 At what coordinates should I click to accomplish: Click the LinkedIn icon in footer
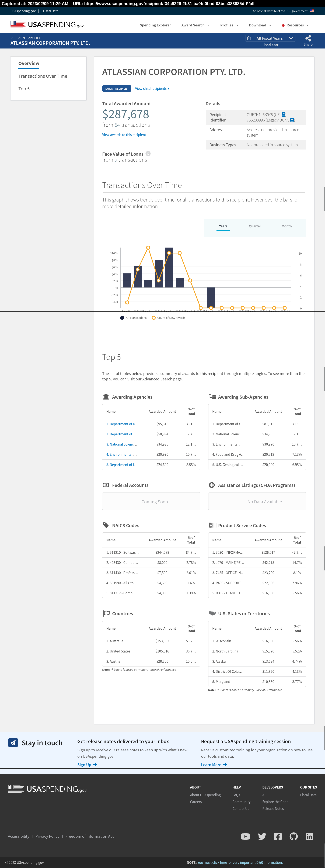(x=309, y=836)
